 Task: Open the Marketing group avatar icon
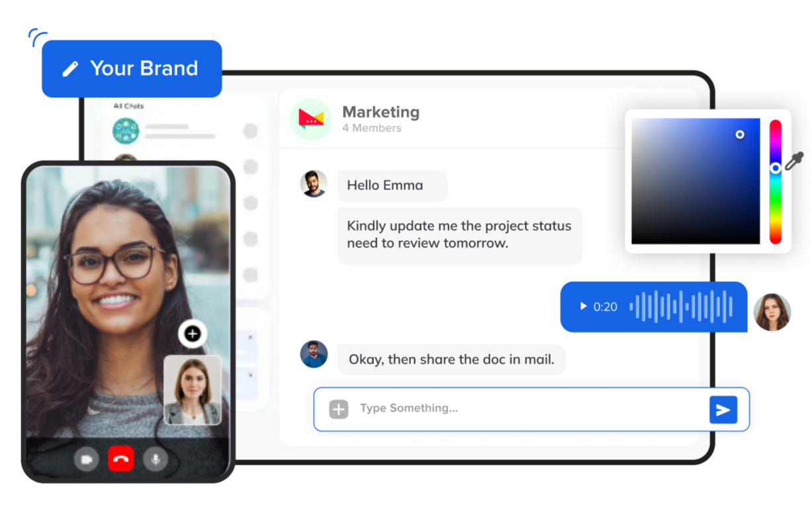310,119
